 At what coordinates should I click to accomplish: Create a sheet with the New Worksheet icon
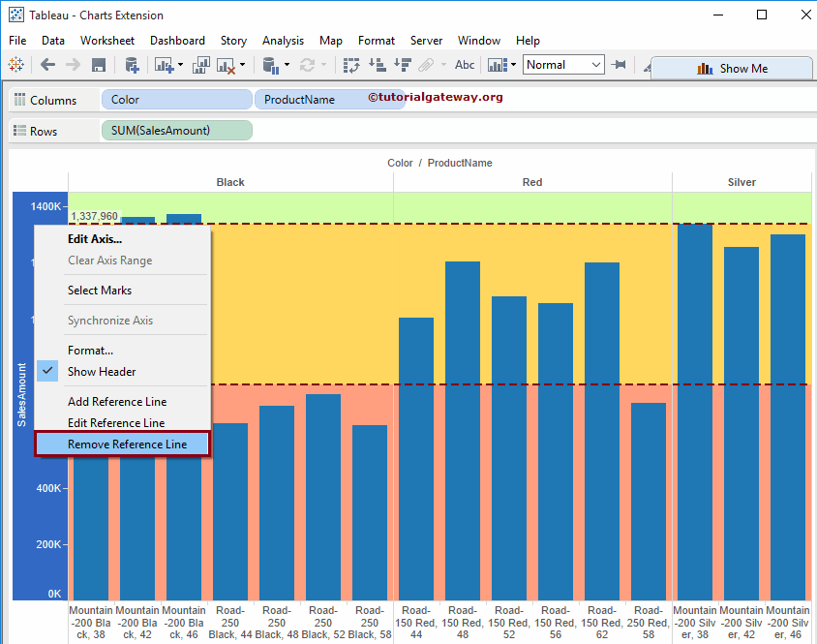pyautogui.click(x=162, y=65)
